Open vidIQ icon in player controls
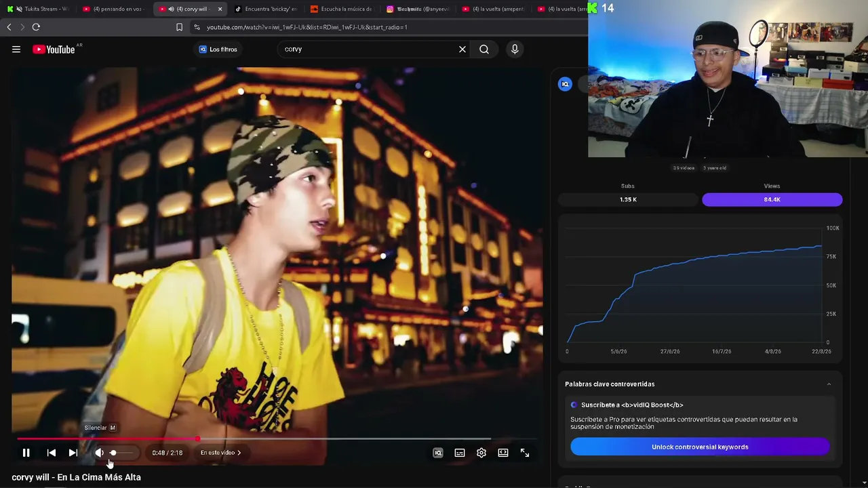This screenshot has width=868, height=488. click(438, 453)
